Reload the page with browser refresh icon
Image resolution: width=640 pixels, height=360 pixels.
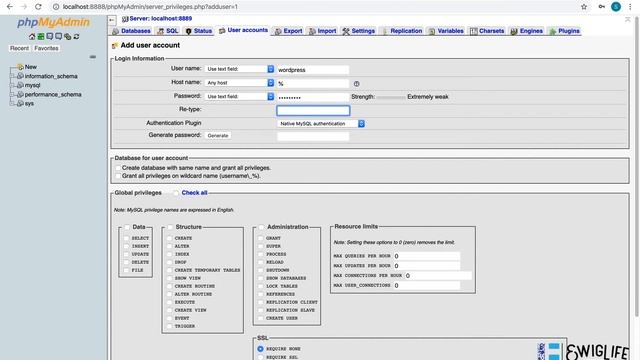[38, 7]
